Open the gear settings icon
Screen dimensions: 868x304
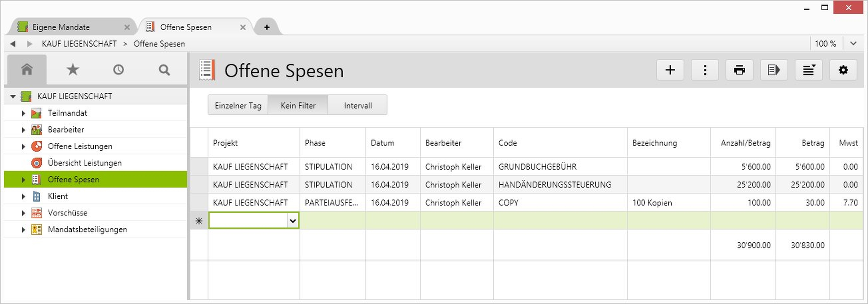coord(843,70)
